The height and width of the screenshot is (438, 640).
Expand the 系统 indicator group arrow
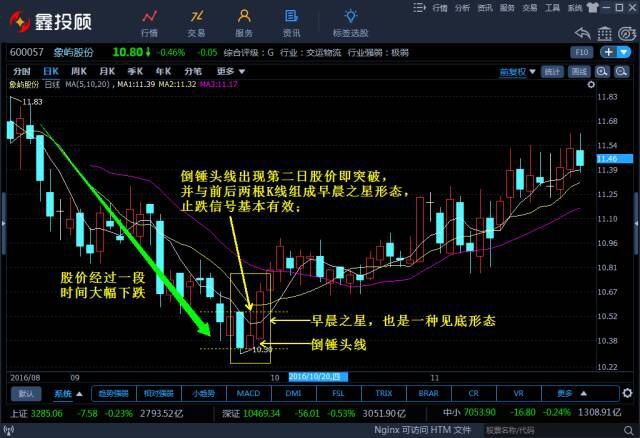tap(79, 394)
